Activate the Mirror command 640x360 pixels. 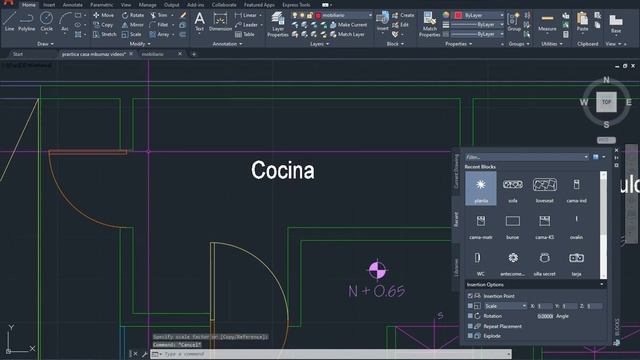[x=133, y=25]
